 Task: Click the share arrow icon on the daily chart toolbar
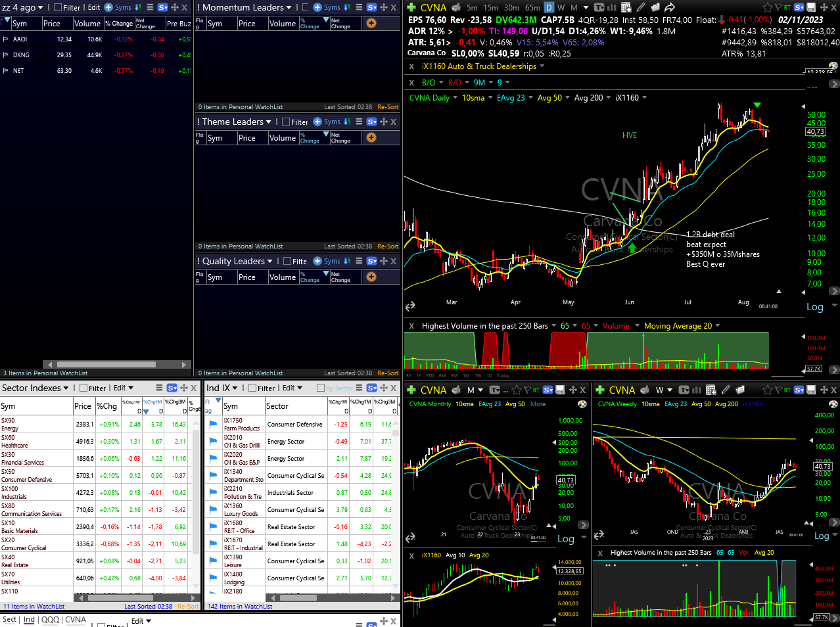(670, 7)
